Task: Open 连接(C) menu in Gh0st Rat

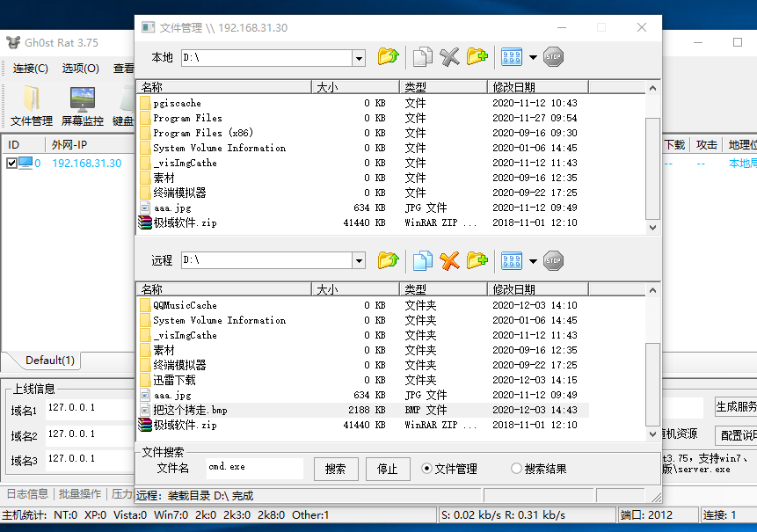Action: pyautogui.click(x=31, y=69)
